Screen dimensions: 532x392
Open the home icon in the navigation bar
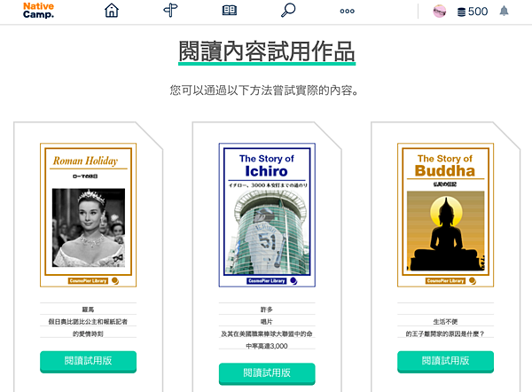pyautogui.click(x=112, y=11)
